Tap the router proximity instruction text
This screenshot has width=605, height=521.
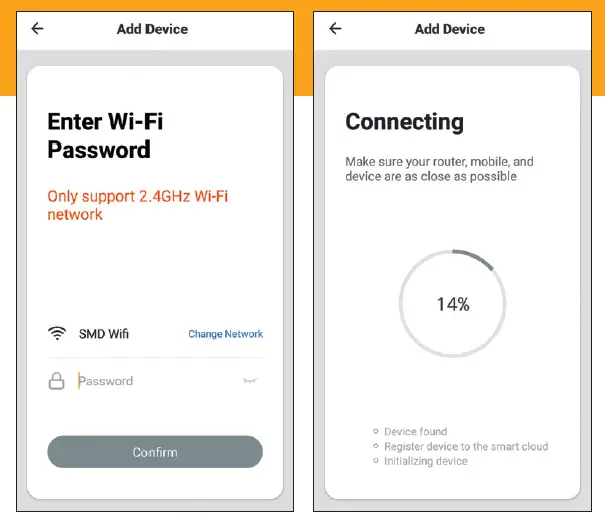(x=439, y=168)
